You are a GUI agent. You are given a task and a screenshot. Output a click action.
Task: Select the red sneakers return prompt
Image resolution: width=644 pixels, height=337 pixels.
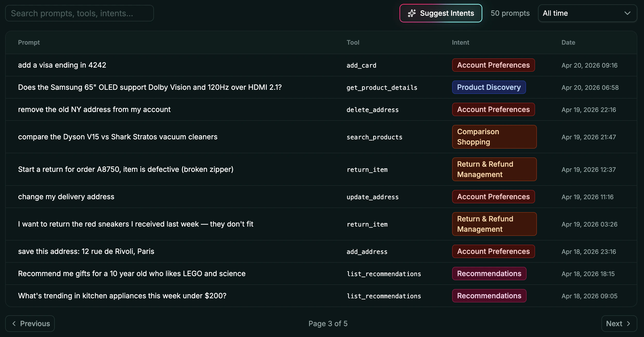pyautogui.click(x=136, y=224)
